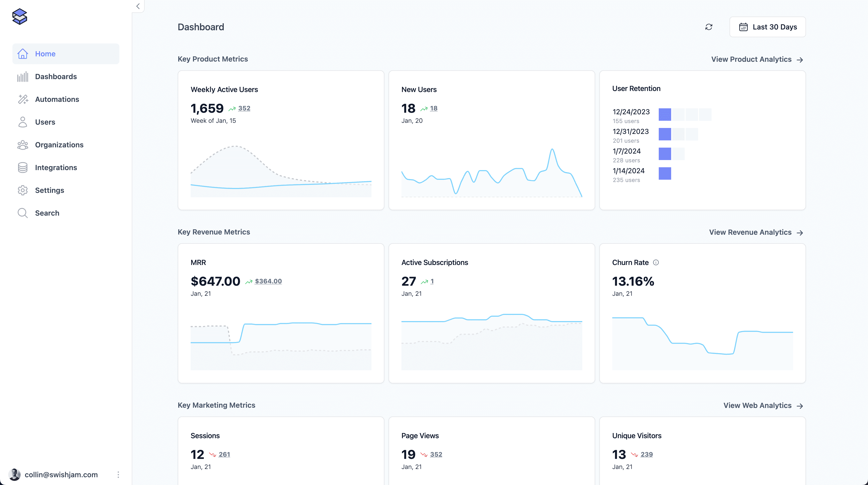Refresh the dashboard data
The width and height of the screenshot is (868, 485).
(709, 27)
